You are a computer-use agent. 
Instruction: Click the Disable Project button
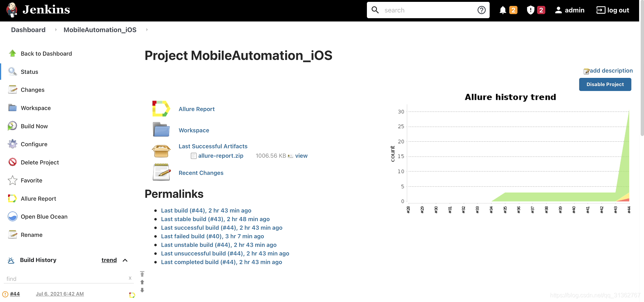click(x=605, y=84)
